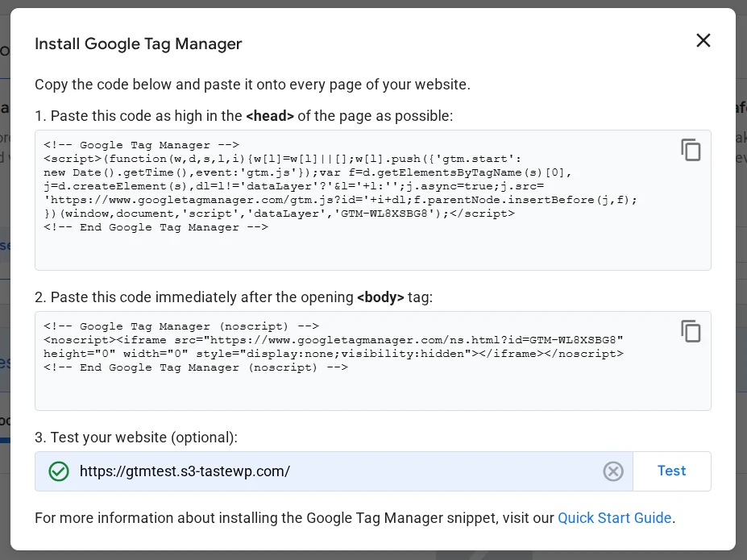Close the Install Google Tag Manager dialog
Viewport: 747px width, 560px height.
tap(703, 40)
